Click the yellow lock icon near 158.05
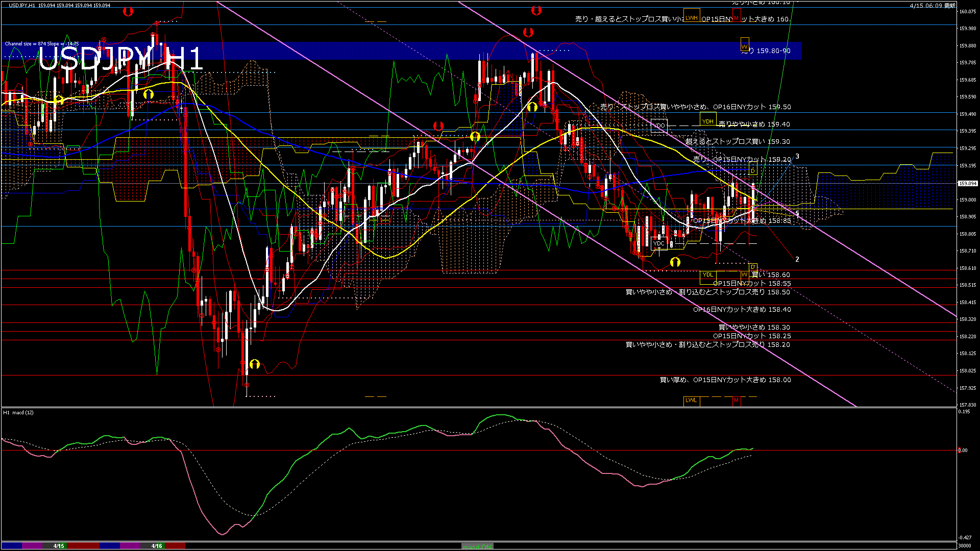This screenshot has height=551, width=980. pos(255,363)
